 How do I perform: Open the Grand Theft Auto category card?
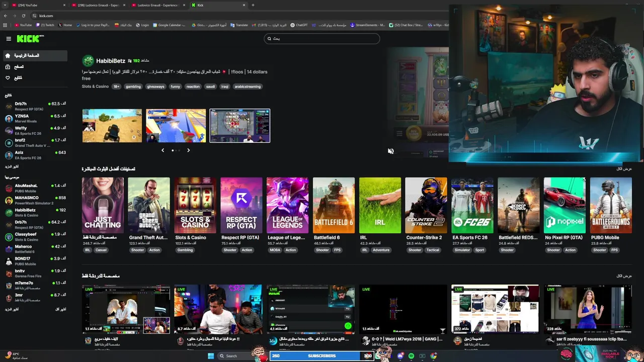tap(149, 205)
